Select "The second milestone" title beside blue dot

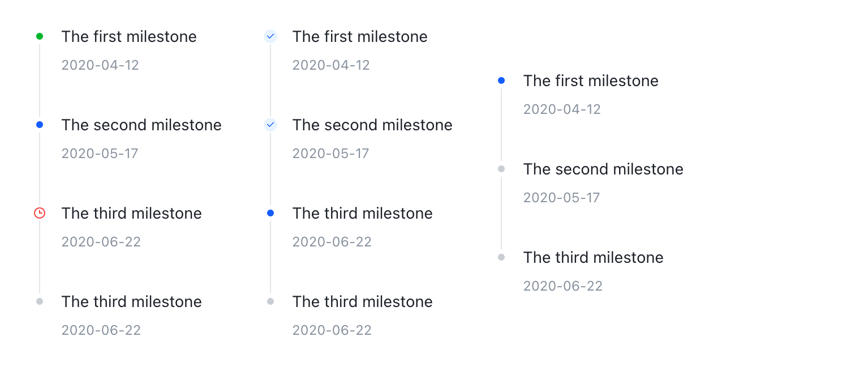pyautogui.click(x=141, y=125)
